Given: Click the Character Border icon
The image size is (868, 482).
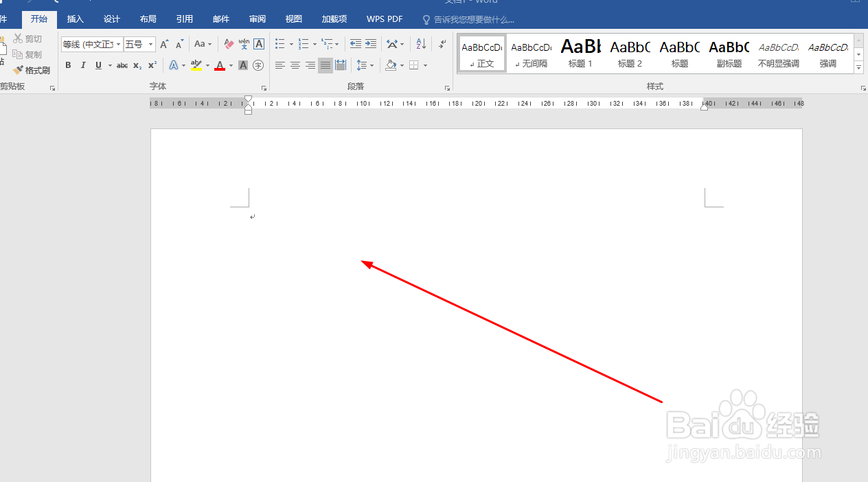Looking at the screenshot, I should coord(259,44).
